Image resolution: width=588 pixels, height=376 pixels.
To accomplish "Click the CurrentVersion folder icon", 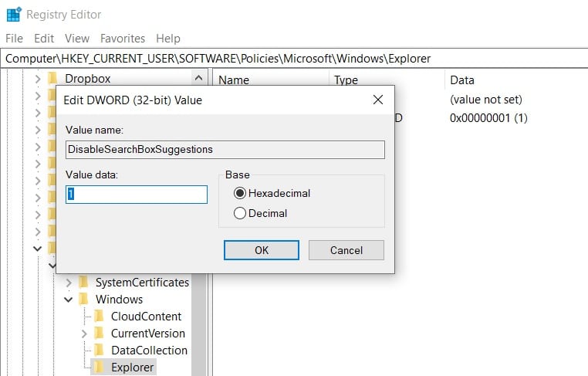I will coord(99,334).
